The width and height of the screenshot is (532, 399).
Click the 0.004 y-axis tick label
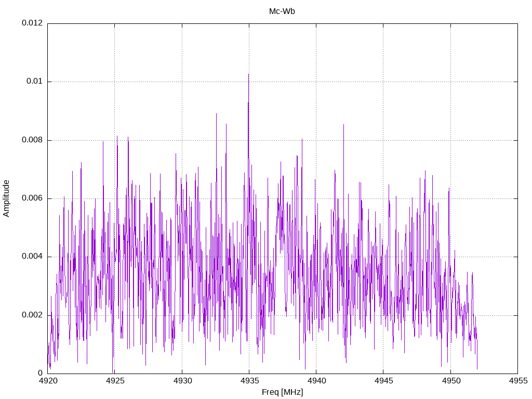pos(32,256)
